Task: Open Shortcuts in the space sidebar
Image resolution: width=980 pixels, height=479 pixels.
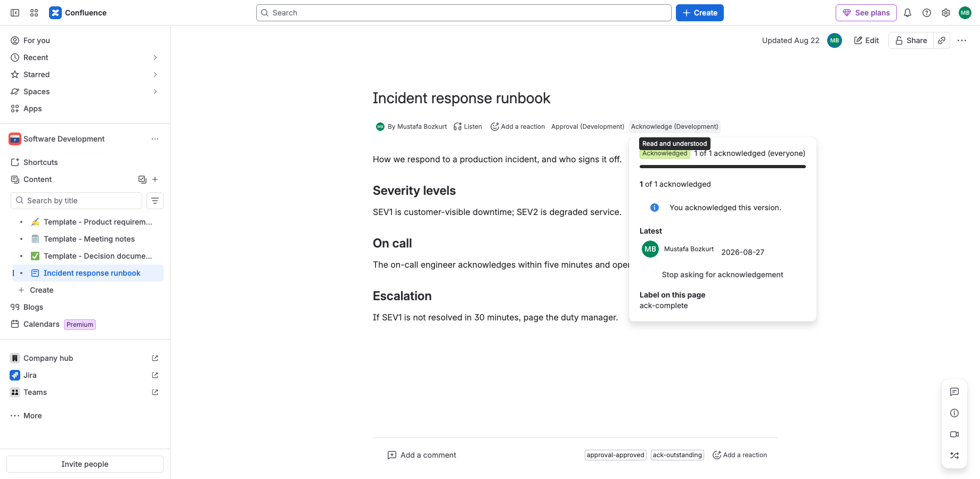Action: pos(85,162)
